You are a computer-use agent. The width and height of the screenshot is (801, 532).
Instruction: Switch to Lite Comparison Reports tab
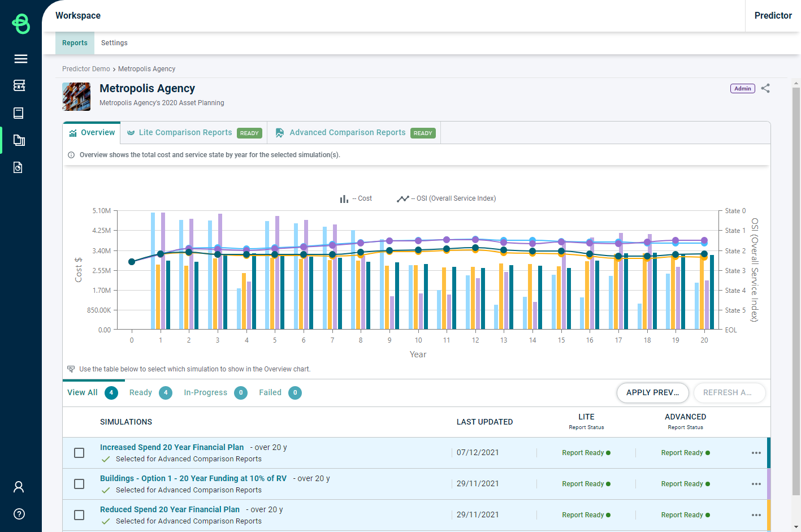185,133
